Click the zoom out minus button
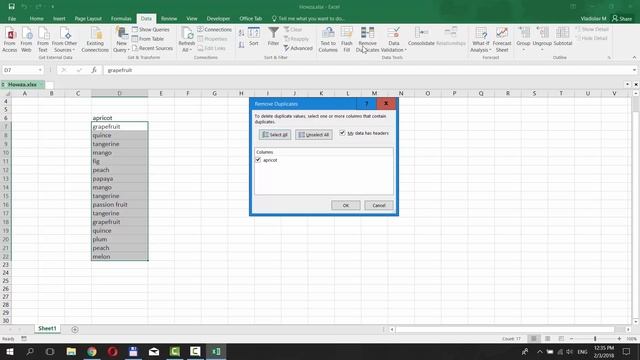640x360 pixels. [x=571, y=339]
